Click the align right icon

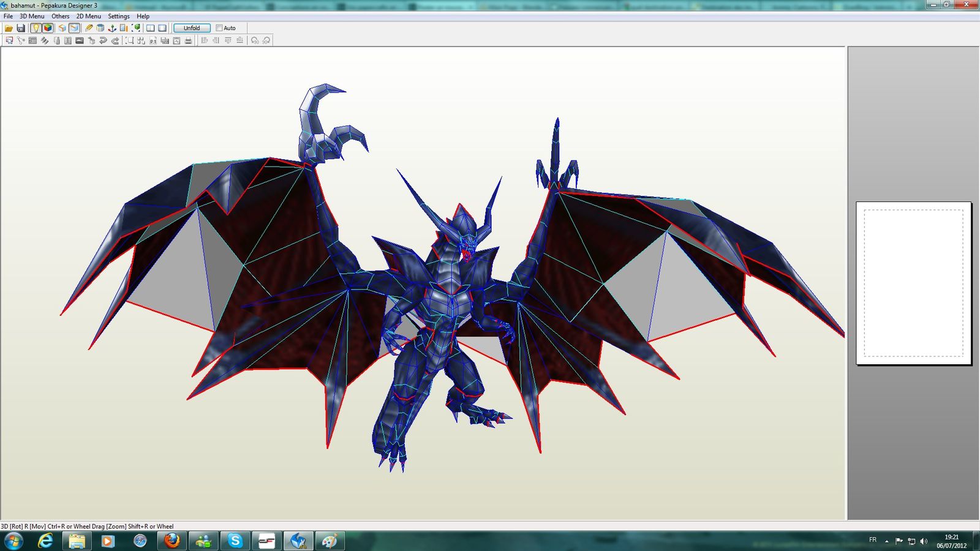pyautogui.click(x=216, y=40)
